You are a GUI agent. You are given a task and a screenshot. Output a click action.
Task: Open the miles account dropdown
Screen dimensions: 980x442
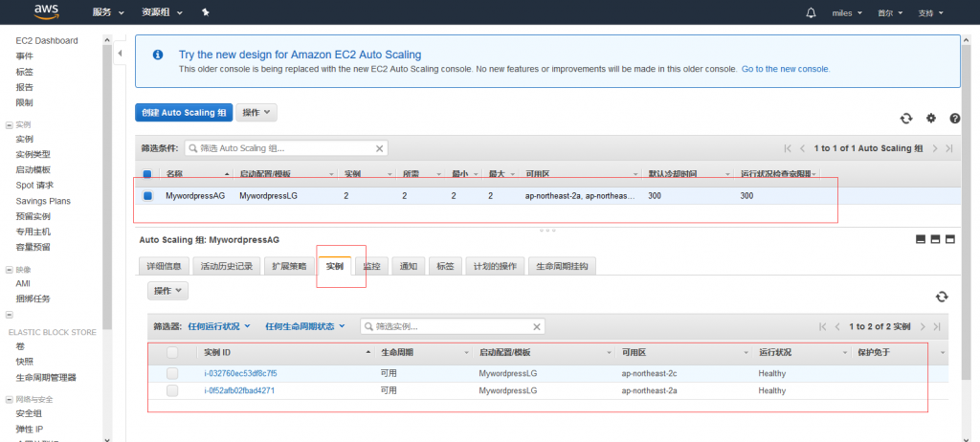(x=847, y=12)
